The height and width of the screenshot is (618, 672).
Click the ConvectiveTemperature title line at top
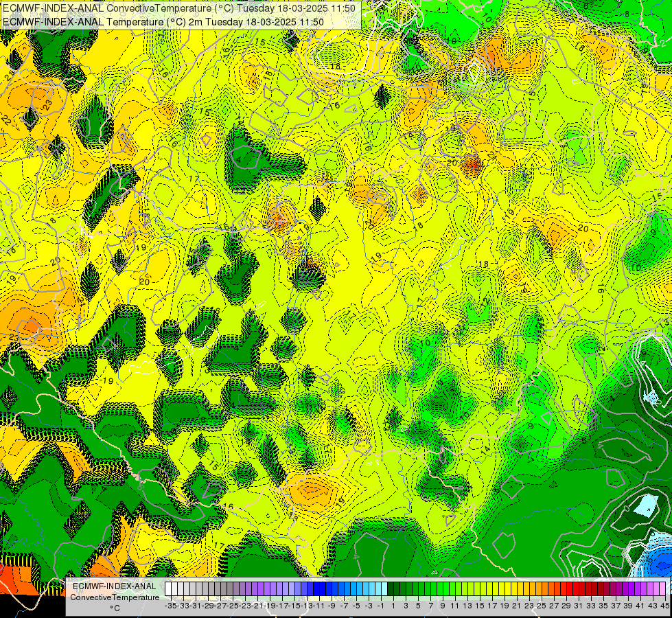point(179,8)
